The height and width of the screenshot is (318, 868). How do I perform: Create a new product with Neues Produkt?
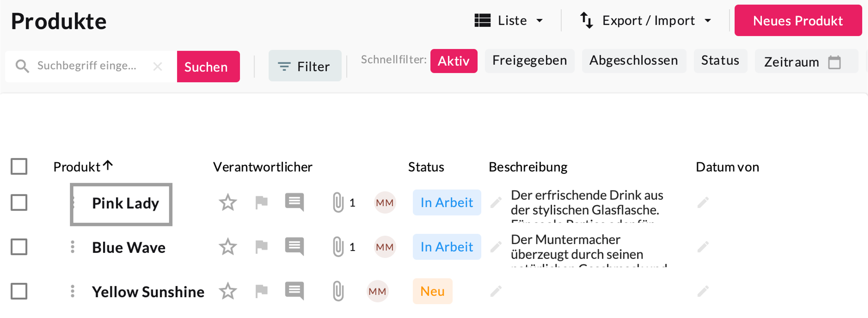click(x=798, y=21)
